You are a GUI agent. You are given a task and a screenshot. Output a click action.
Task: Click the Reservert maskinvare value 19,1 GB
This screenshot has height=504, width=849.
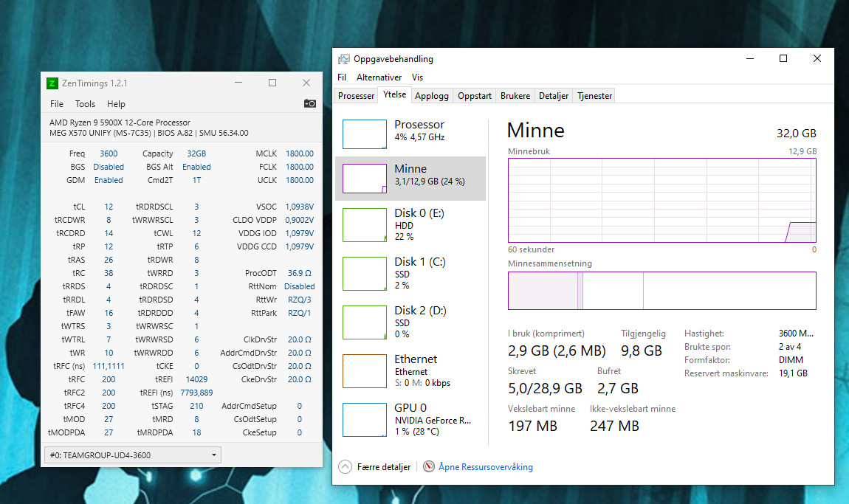[x=793, y=373]
